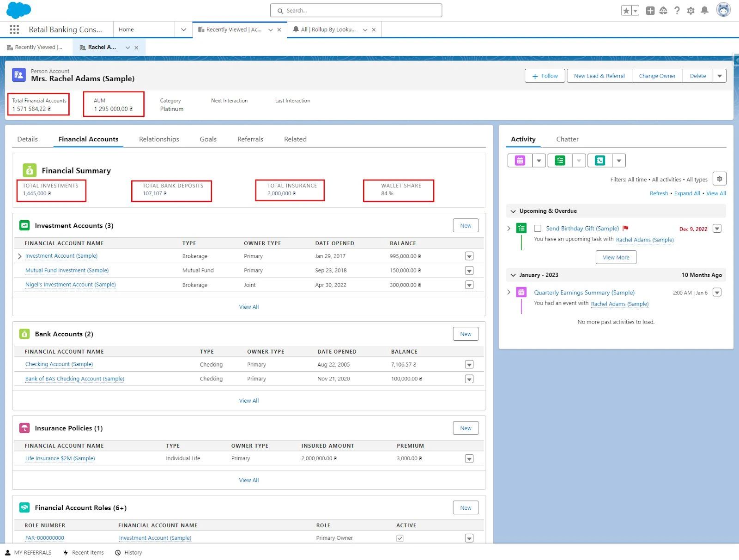739x560 pixels.
Task: Click the Follow button
Action: pos(545,76)
